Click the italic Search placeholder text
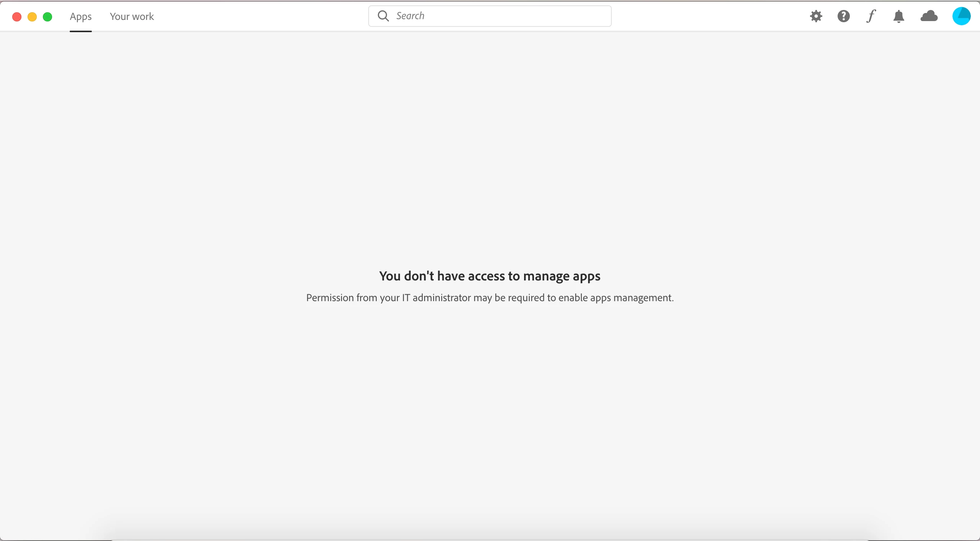The width and height of the screenshot is (980, 541). [x=410, y=16]
